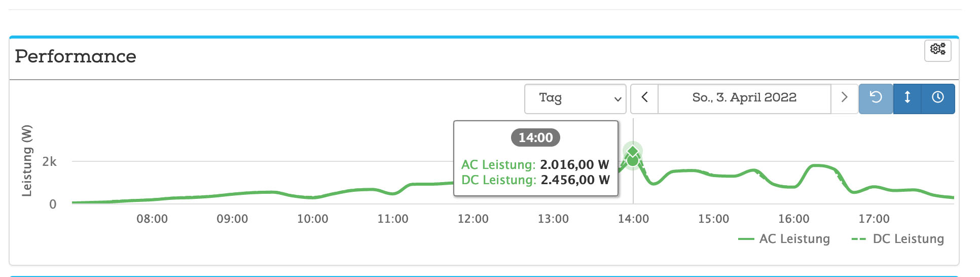Go to previous day with left chevron
Image resolution: width=980 pixels, height=277 pixels.
(644, 98)
